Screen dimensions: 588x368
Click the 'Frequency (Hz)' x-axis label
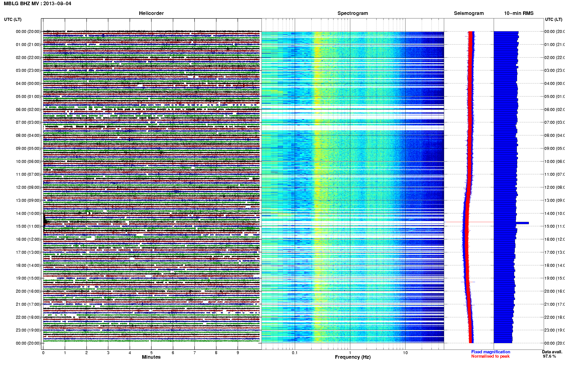click(x=353, y=357)
